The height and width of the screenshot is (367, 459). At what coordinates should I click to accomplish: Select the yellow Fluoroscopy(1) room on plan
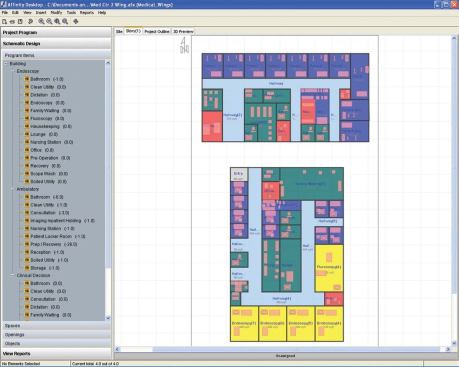coord(329,268)
